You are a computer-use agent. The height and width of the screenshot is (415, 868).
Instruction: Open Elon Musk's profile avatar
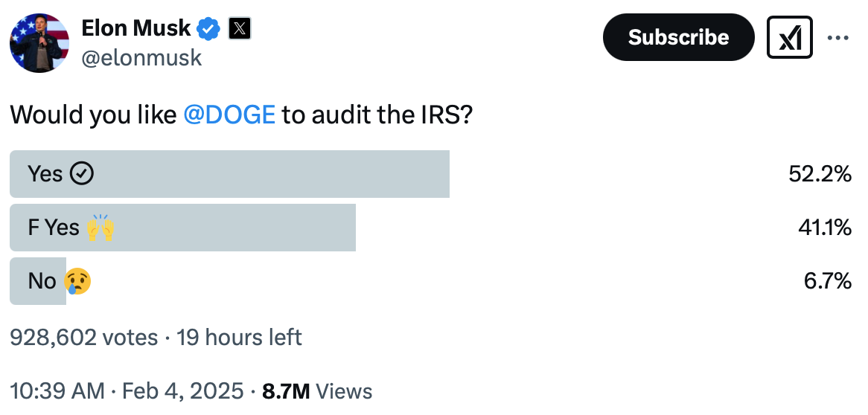point(39,42)
